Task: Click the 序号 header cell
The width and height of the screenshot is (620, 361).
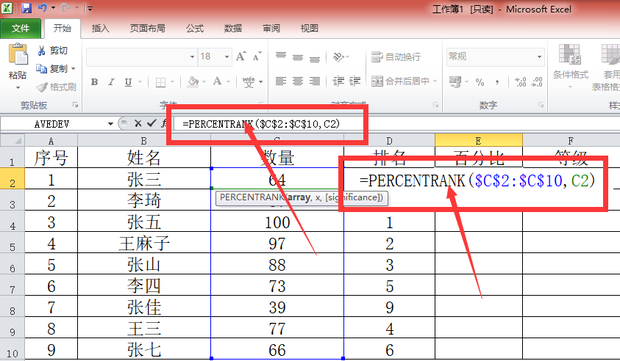Action: click(51, 157)
